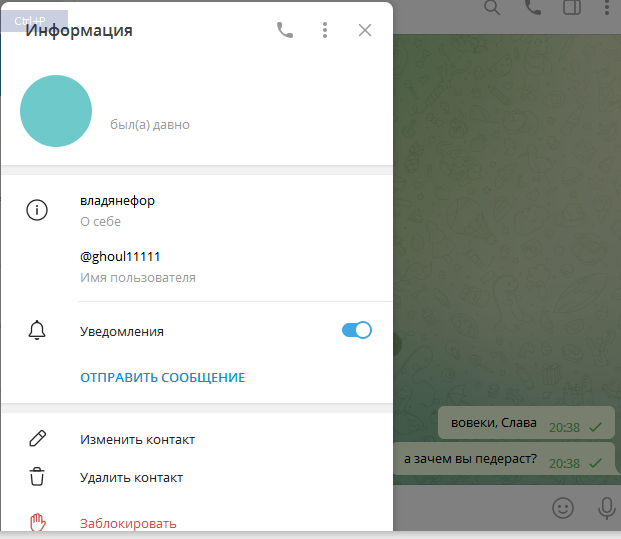Choose Изменить контакт

[137, 440]
